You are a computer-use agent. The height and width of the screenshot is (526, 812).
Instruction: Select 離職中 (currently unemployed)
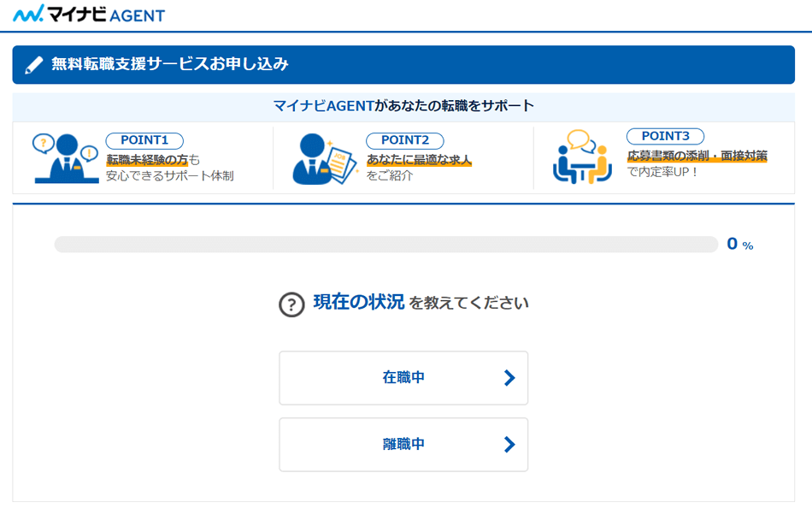pyautogui.click(x=403, y=445)
